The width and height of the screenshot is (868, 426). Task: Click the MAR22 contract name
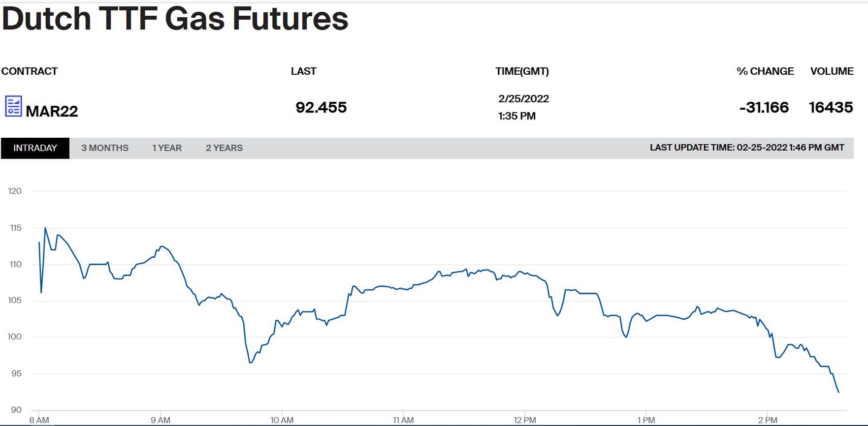52,111
